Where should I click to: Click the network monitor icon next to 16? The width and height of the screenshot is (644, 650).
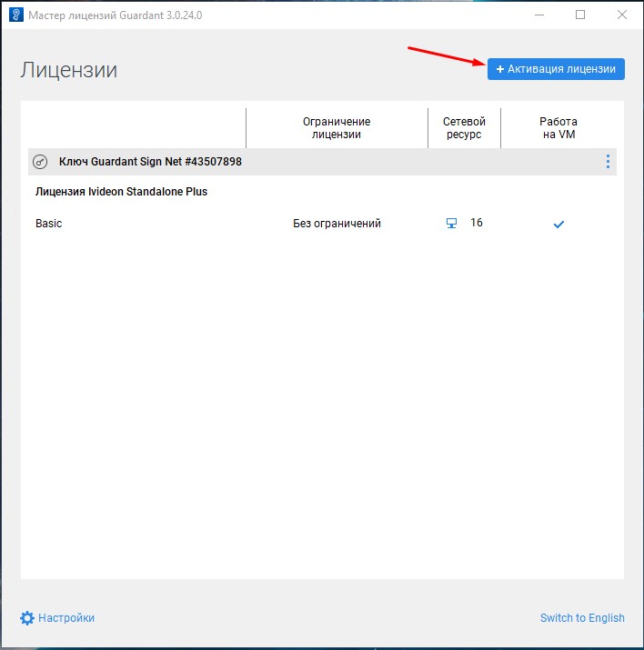(451, 223)
